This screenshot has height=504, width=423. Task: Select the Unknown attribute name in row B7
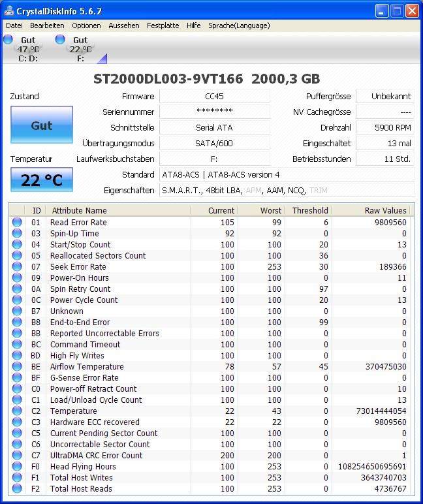pyautogui.click(x=67, y=311)
